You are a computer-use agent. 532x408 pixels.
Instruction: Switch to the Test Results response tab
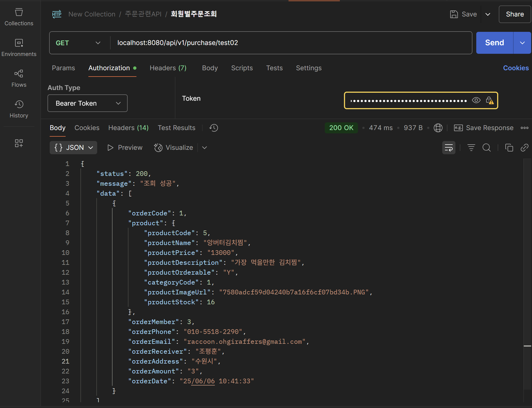tap(177, 128)
